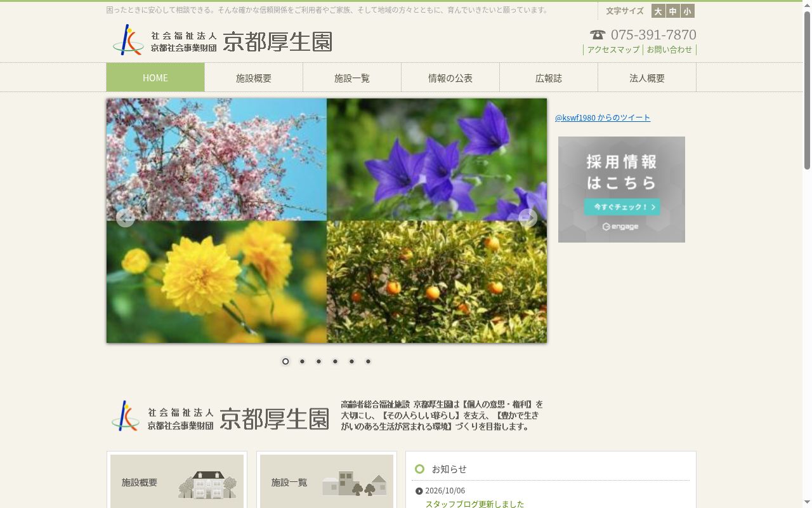Screen dimensions: 812x508
Task: Follow the @kswf1980 からのツイート link
Action: click(x=603, y=117)
